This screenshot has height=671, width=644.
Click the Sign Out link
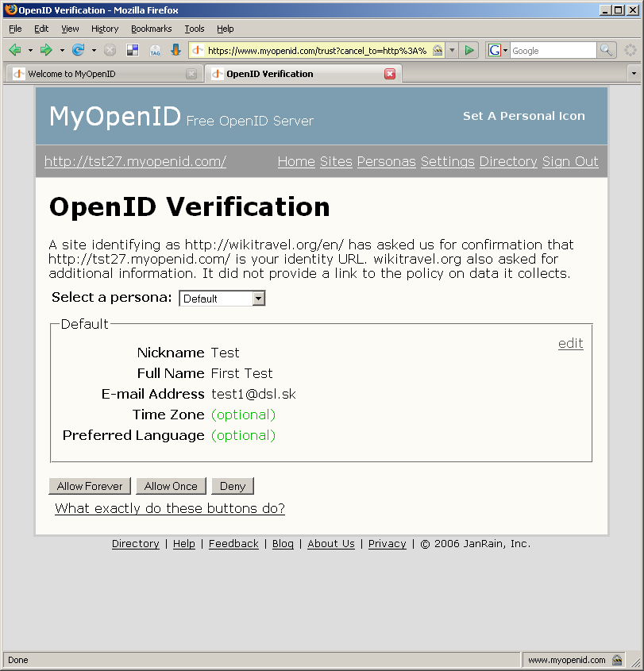pyautogui.click(x=570, y=161)
